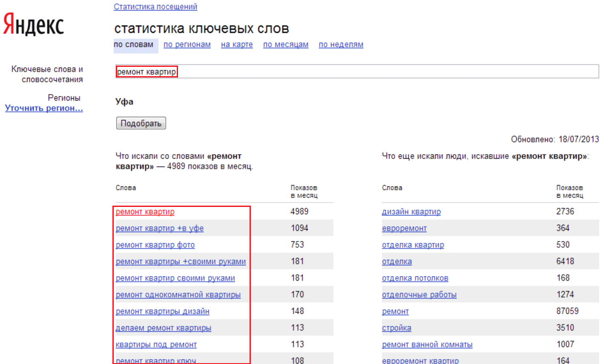
Task: Open the Статистика посещений link
Action: [155, 7]
